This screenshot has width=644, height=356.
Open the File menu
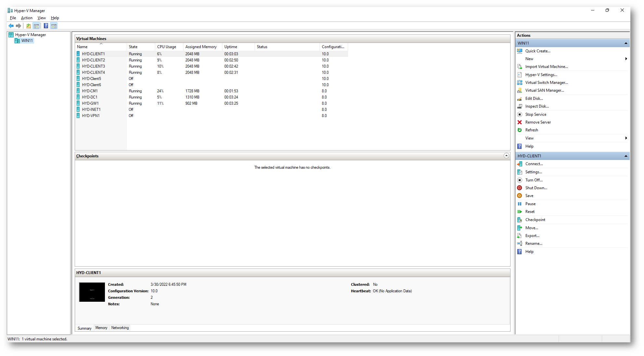point(13,18)
